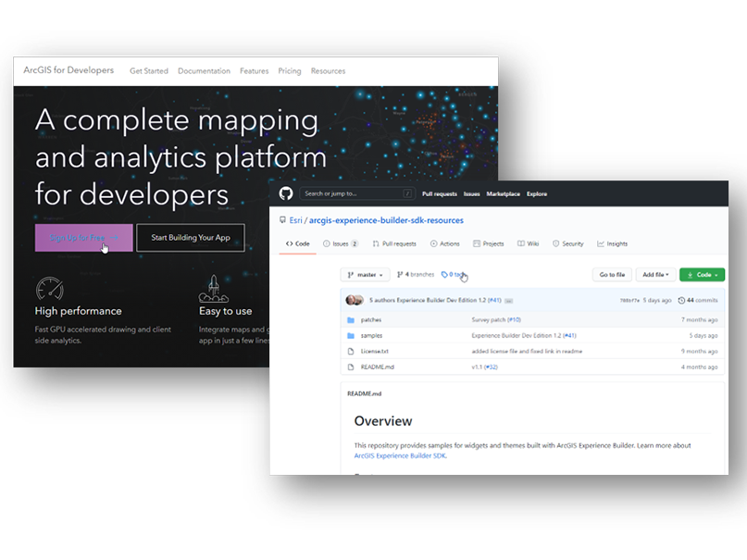Click the Easy to use rocket icon
Image resolution: width=747 pixels, height=560 pixels.
(x=213, y=289)
